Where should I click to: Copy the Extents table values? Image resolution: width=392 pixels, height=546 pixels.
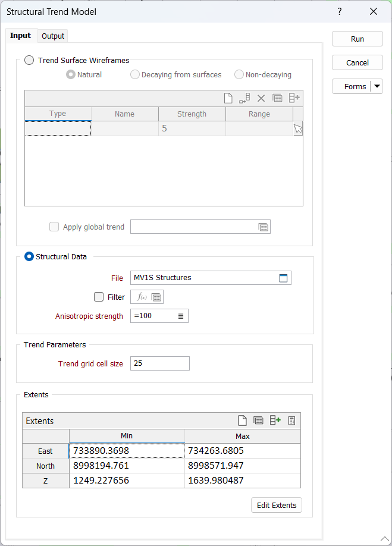pyautogui.click(x=258, y=420)
